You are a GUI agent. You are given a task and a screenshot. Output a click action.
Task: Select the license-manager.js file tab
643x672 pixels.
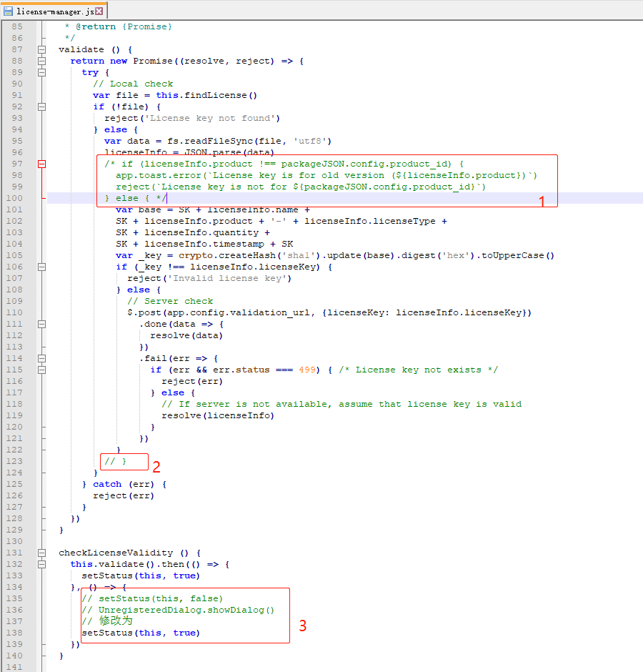coord(54,11)
